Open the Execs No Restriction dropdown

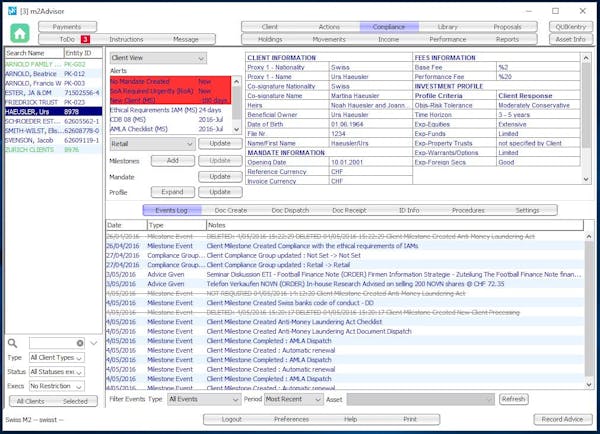pos(57,386)
